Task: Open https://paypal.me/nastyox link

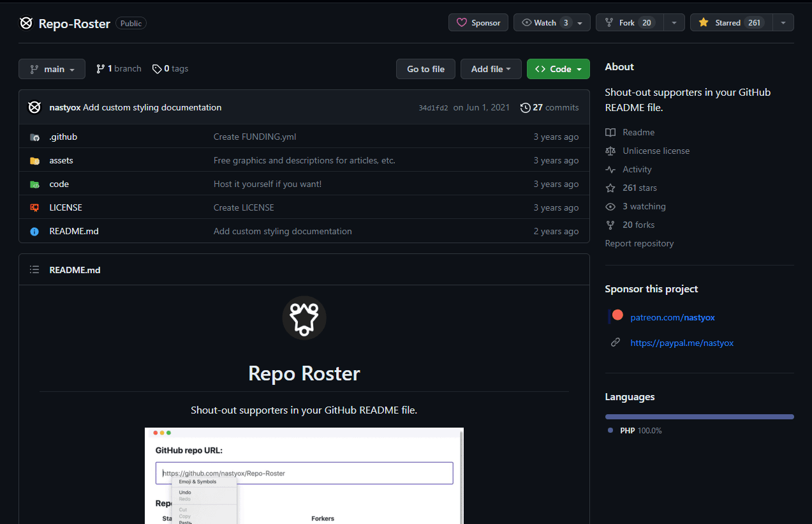Action: coord(682,343)
